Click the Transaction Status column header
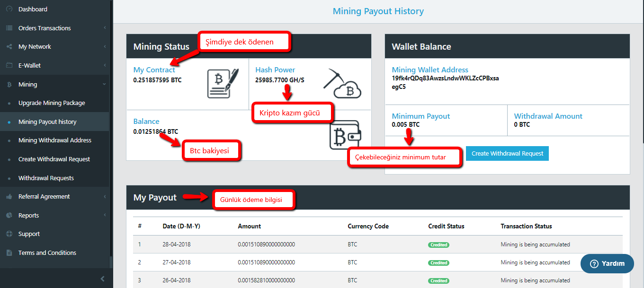 click(x=527, y=227)
